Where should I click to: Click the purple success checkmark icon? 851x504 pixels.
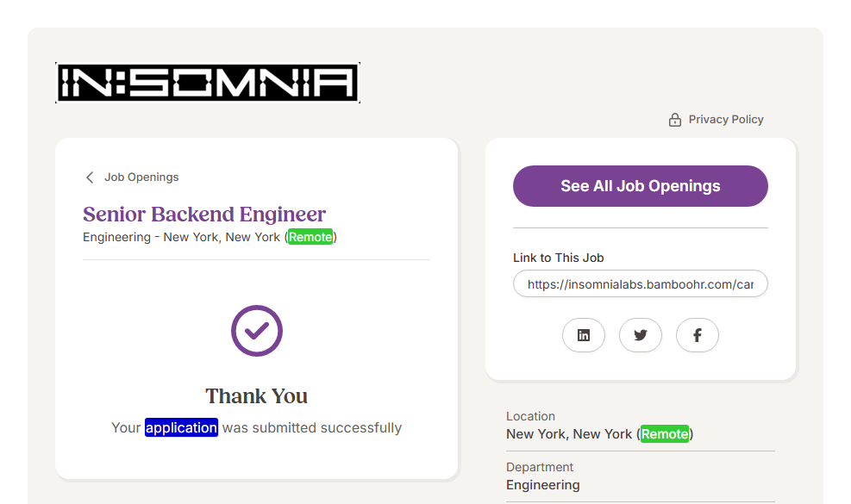pyautogui.click(x=257, y=331)
